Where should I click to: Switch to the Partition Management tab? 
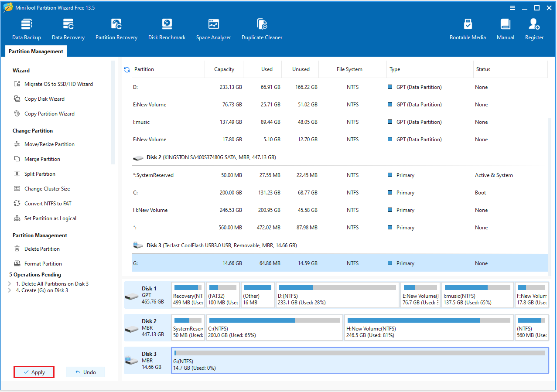(35, 51)
